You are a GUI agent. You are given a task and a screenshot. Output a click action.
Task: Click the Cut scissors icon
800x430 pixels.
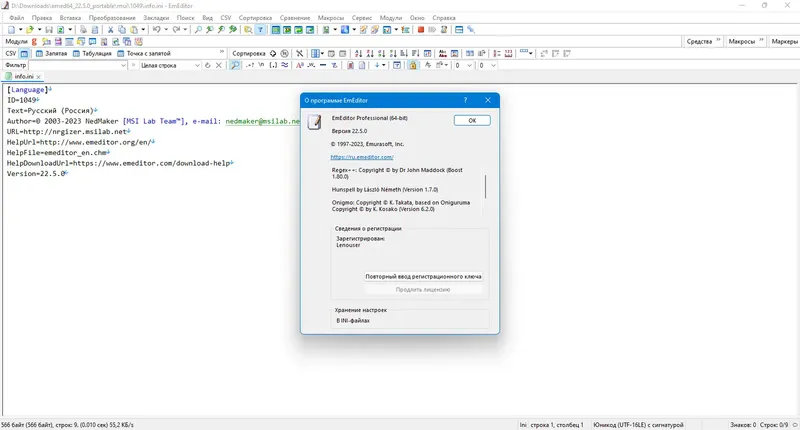click(x=110, y=30)
